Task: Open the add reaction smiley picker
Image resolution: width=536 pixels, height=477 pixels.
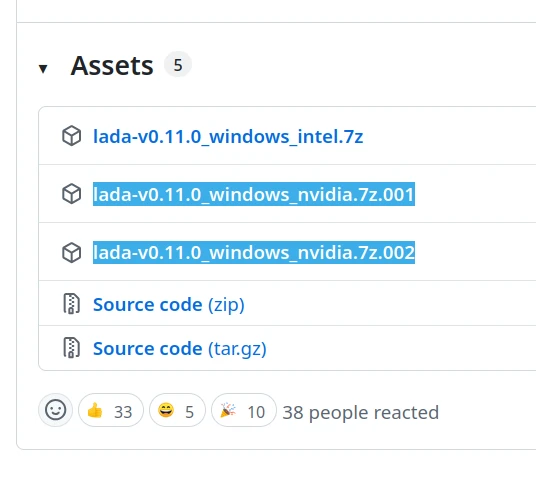Action: point(55,410)
